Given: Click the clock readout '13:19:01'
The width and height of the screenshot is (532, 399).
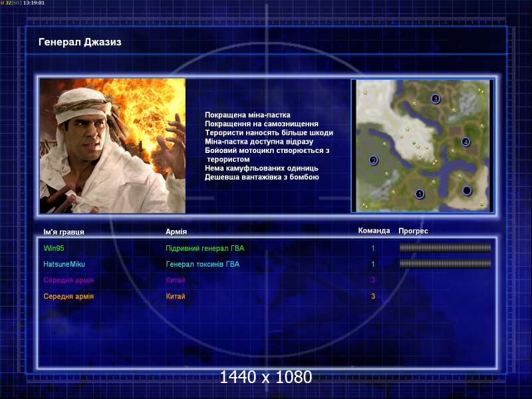Looking at the screenshot, I should (x=34, y=3).
